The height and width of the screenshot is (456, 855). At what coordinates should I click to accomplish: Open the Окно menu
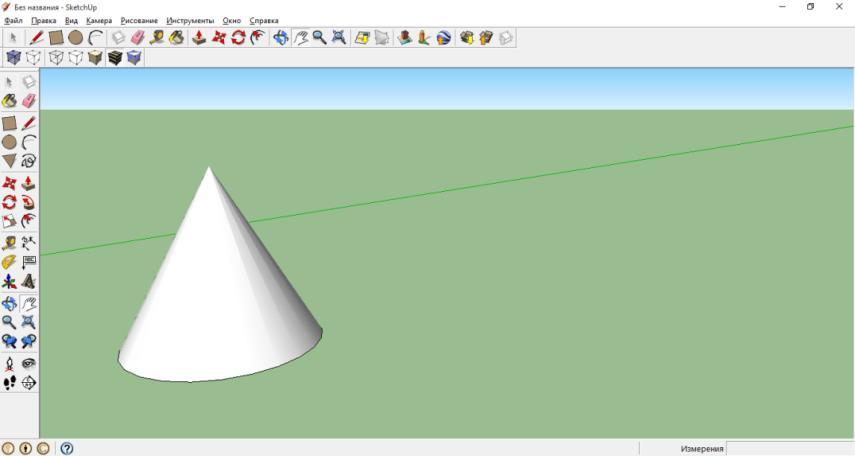tap(232, 21)
